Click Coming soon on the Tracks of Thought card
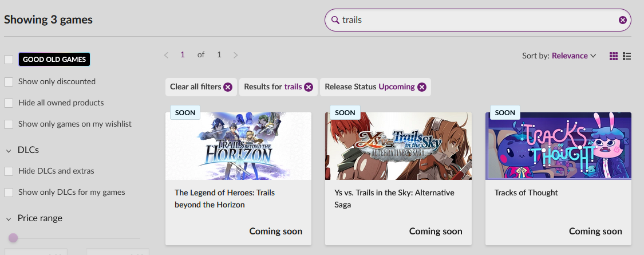 point(595,232)
